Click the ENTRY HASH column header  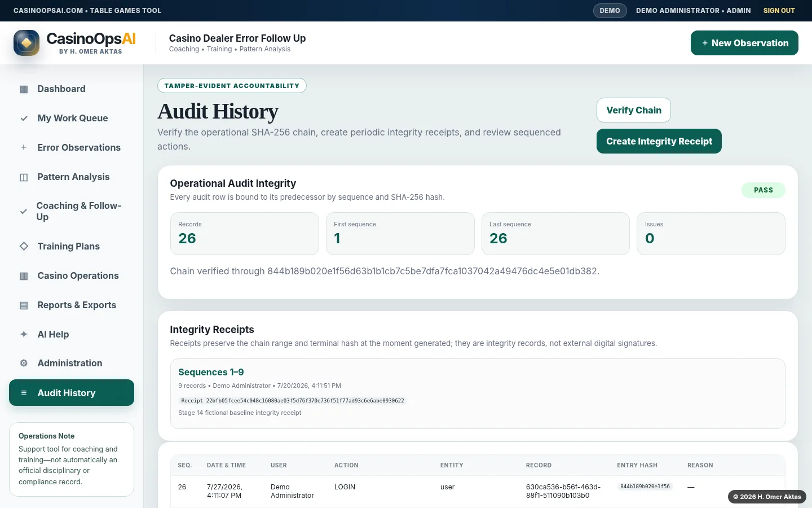click(x=637, y=466)
